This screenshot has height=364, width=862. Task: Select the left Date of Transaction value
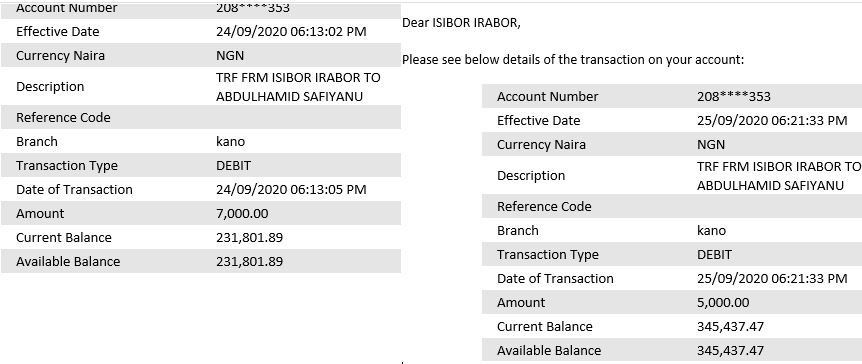click(291, 190)
